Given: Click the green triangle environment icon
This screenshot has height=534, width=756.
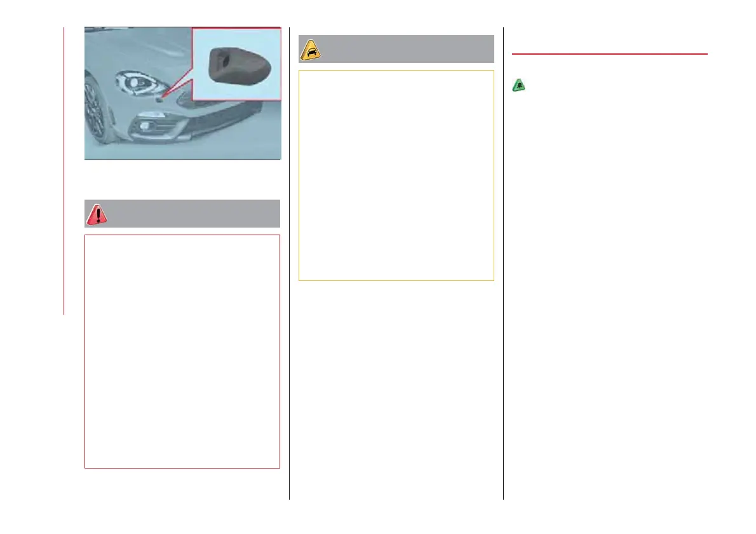Looking at the screenshot, I should (x=518, y=85).
